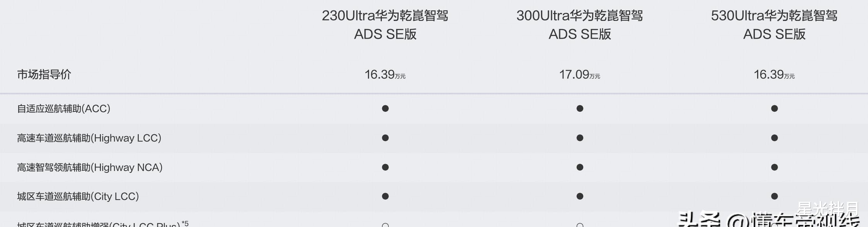Screen dimensions: 868x227
Task: Click the ACC dot for 530Ultra
Action: point(774,109)
